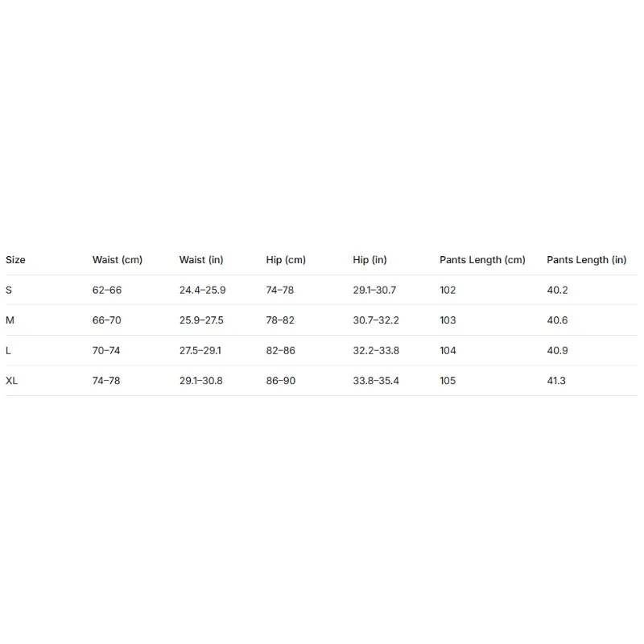Click the Hip (in) column header
The image size is (644, 644).
click(369, 260)
